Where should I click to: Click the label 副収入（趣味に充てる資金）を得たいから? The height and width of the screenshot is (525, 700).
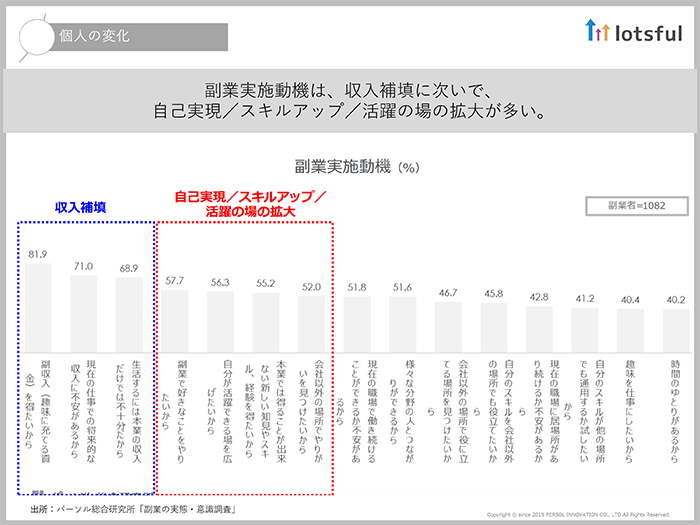click(x=37, y=411)
